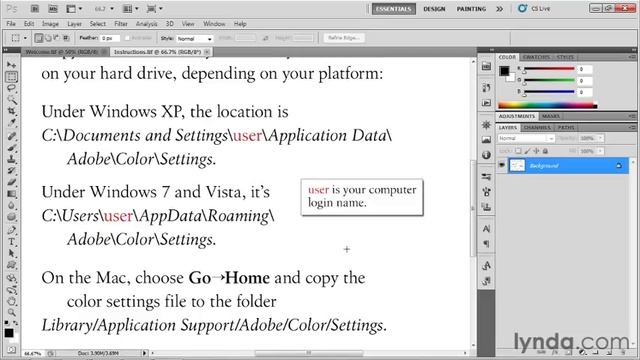Select the Zoom tool
The width and height of the screenshot is (640, 360).
click(11, 313)
